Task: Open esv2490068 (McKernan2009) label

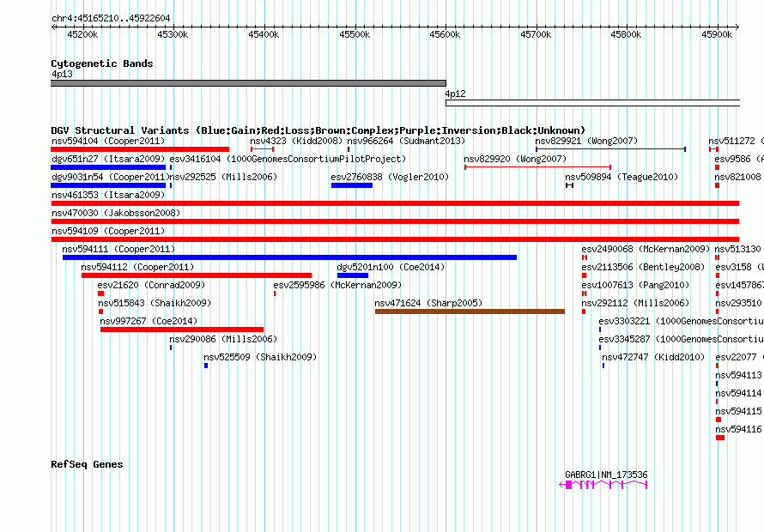Action: (x=646, y=249)
